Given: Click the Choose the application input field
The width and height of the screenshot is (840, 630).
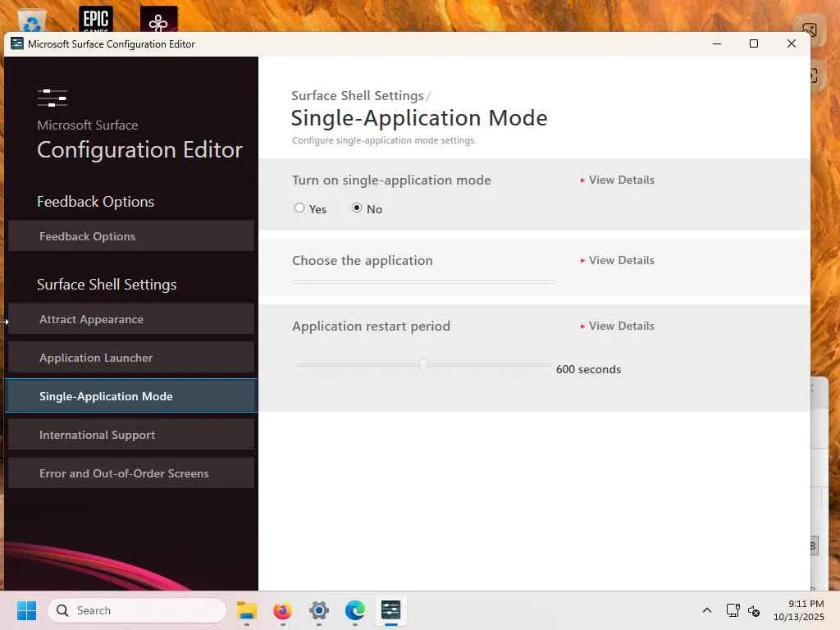Looking at the screenshot, I should click(423, 281).
